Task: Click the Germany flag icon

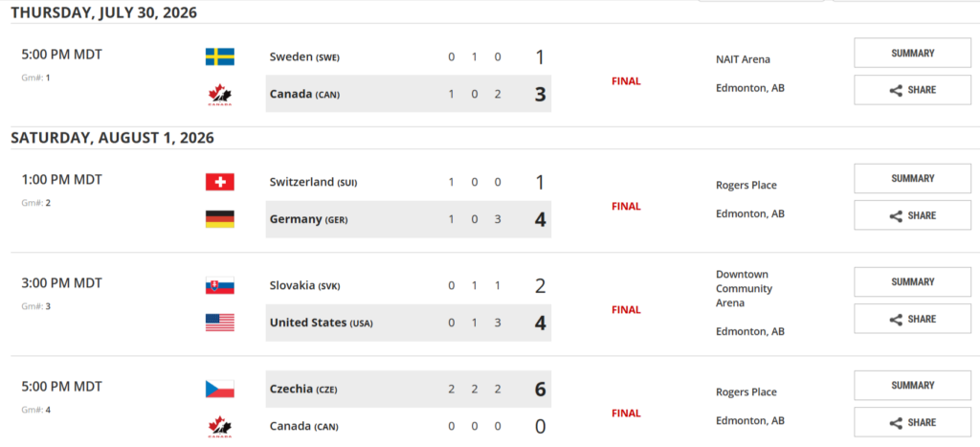Action: (219, 219)
